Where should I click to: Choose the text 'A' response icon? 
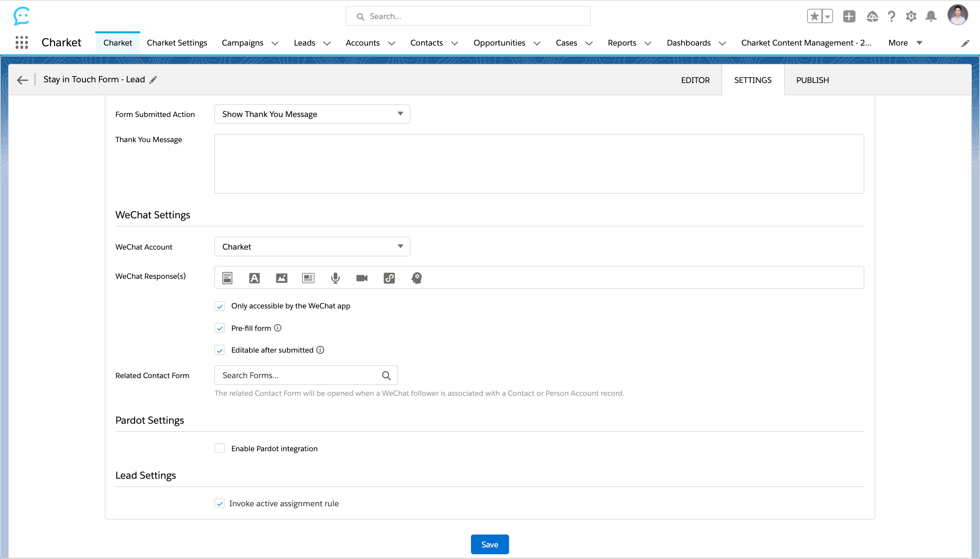[x=254, y=278]
